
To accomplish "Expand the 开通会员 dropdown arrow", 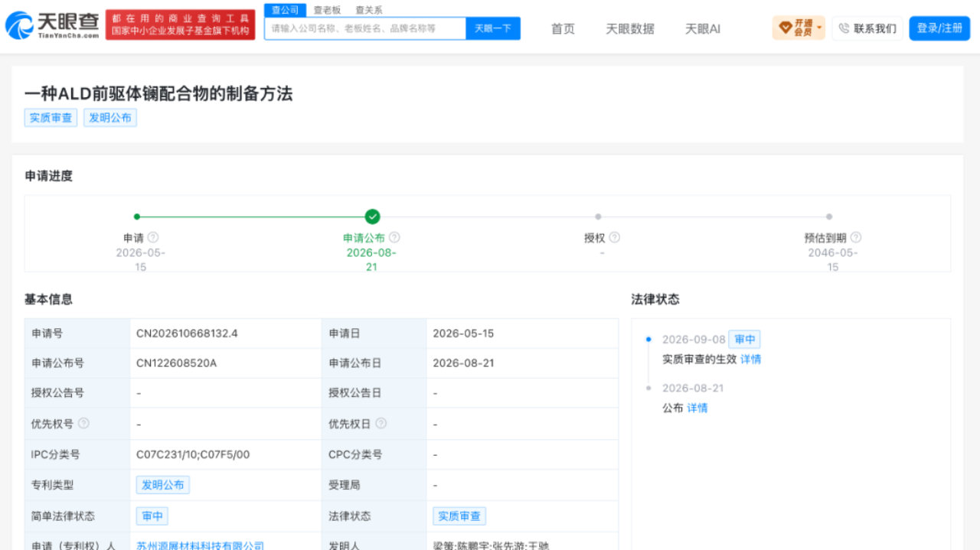I will tap(819, 29).
